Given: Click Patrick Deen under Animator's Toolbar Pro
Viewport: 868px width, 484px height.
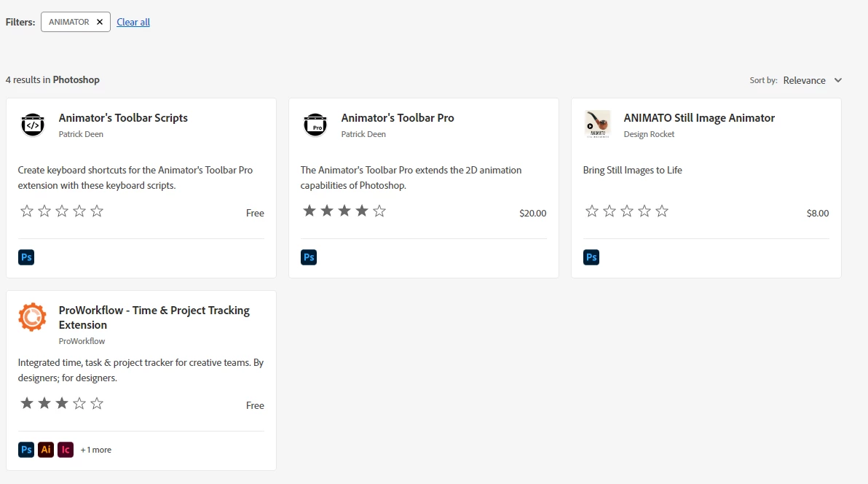Looking at the screenshot, I should coord(363,134).
